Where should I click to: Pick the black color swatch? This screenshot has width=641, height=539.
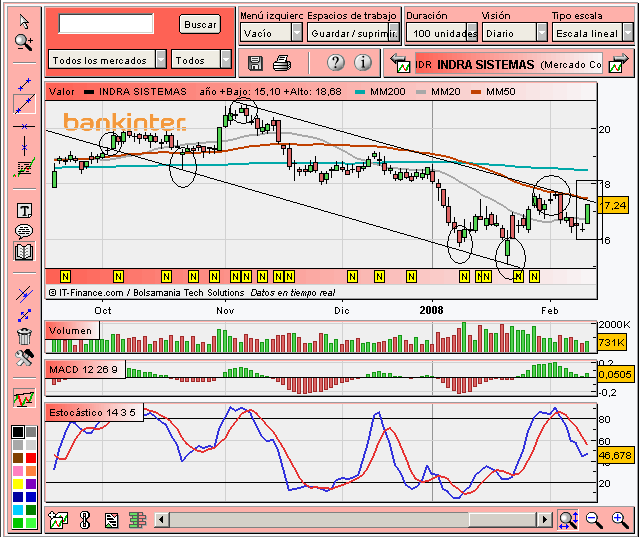[x=18, y=432]
